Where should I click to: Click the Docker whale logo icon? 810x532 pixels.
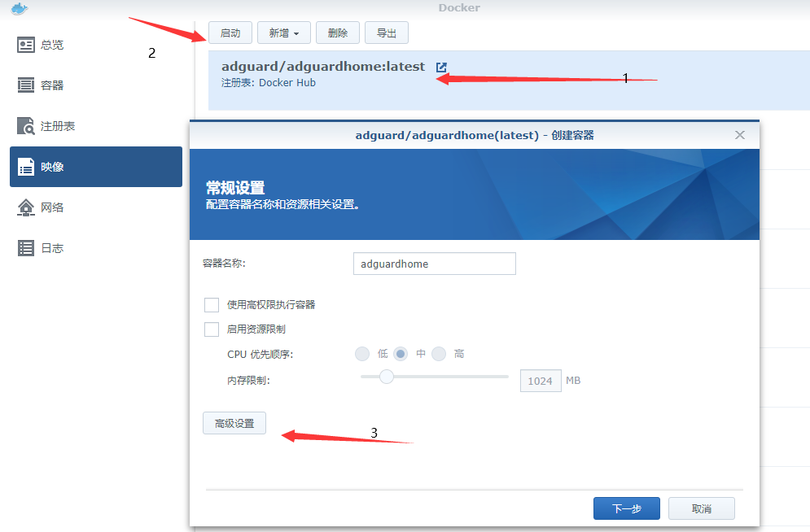point(15,8)
